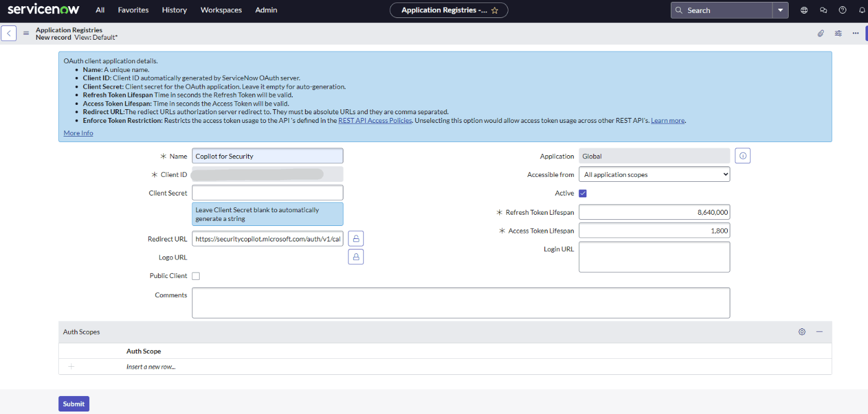Open the Learn more link

tap(668, 120)
